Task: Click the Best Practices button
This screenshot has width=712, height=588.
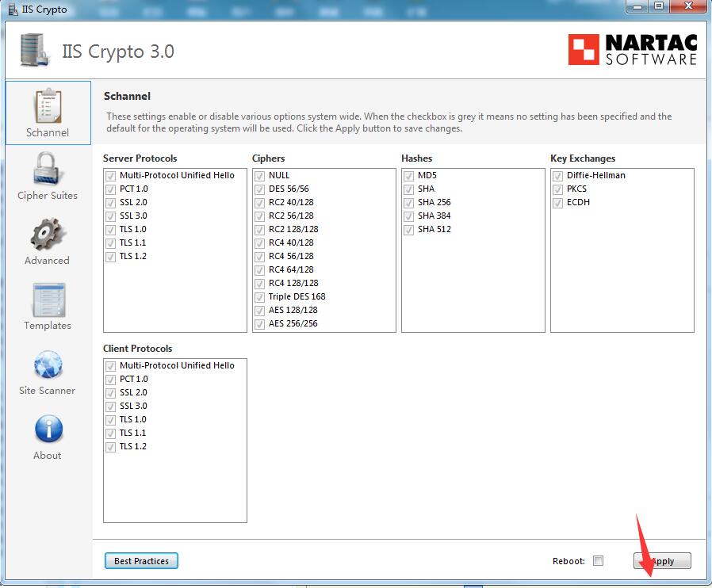Action: coord(141,560)
